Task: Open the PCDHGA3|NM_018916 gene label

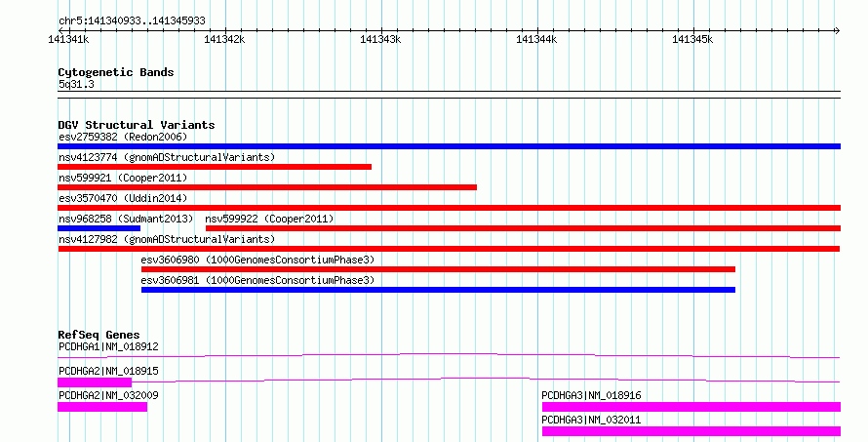Action: click(591, 395)
